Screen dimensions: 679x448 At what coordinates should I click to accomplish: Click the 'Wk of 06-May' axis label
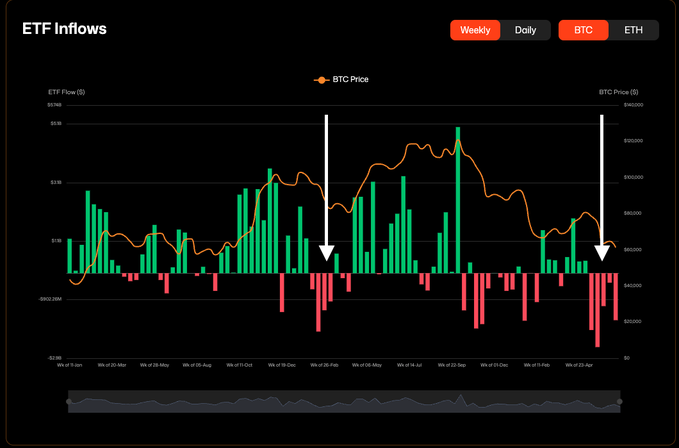[x=367, y=365]
